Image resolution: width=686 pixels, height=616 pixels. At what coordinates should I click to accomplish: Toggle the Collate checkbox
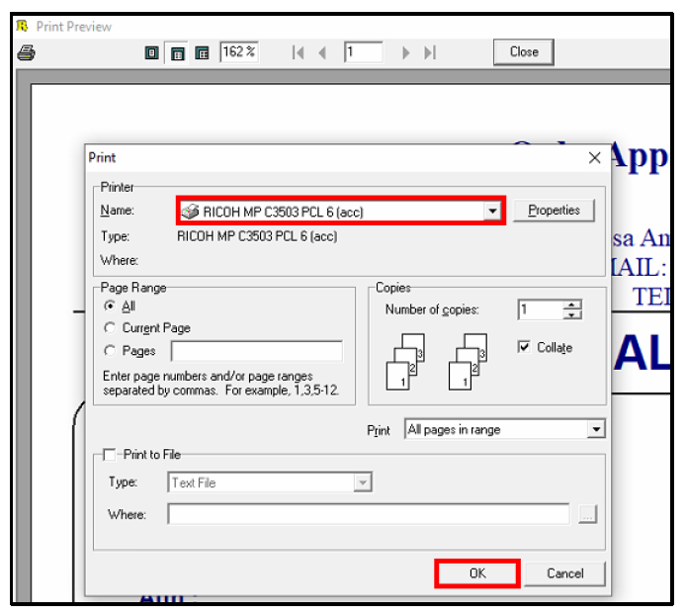coord(524,347)
